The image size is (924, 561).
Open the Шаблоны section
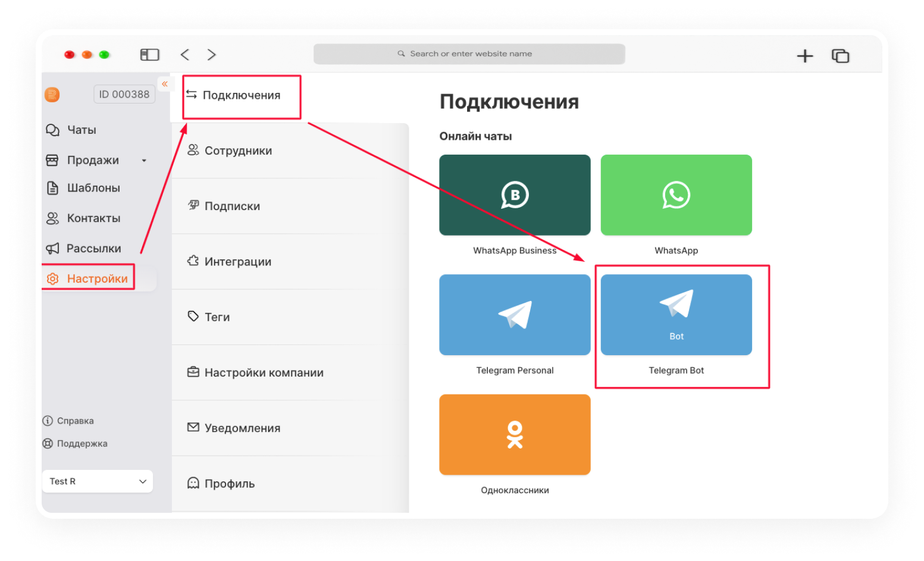tap(93, 188)
